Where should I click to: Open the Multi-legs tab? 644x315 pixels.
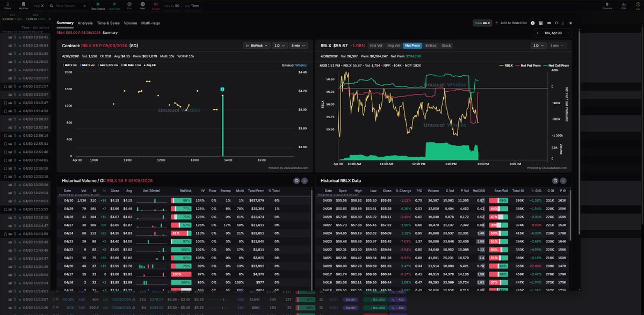point(151,23)
